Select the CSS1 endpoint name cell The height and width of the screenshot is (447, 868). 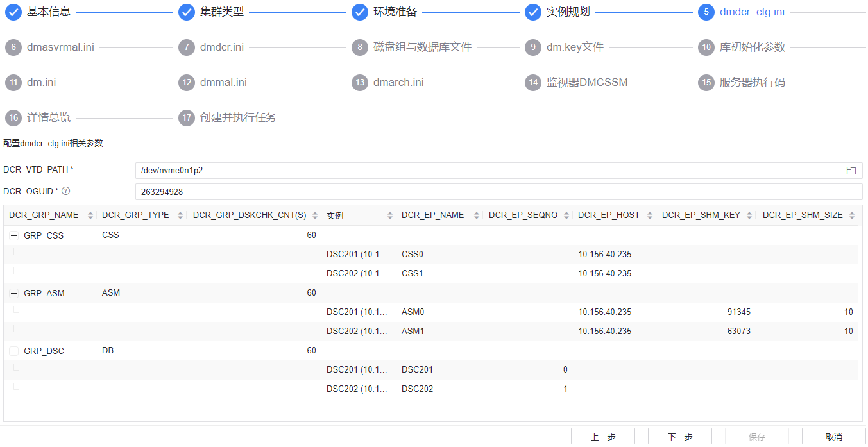413,274
